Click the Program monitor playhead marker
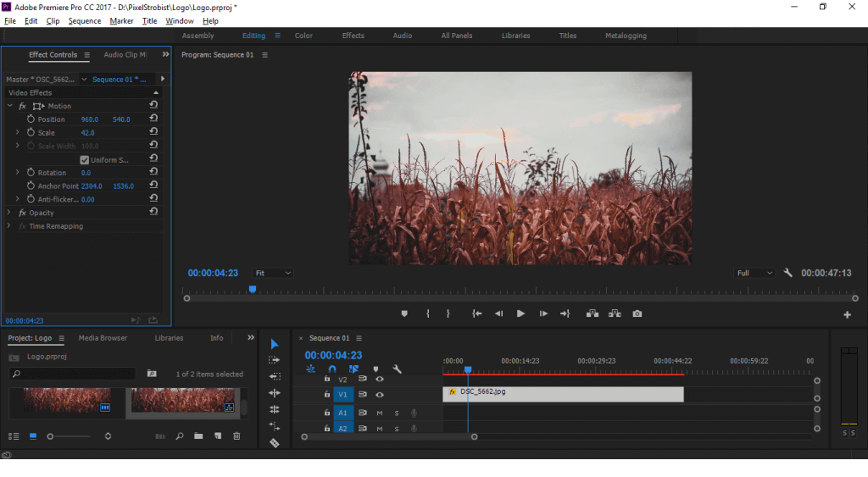 pos(253,290)
